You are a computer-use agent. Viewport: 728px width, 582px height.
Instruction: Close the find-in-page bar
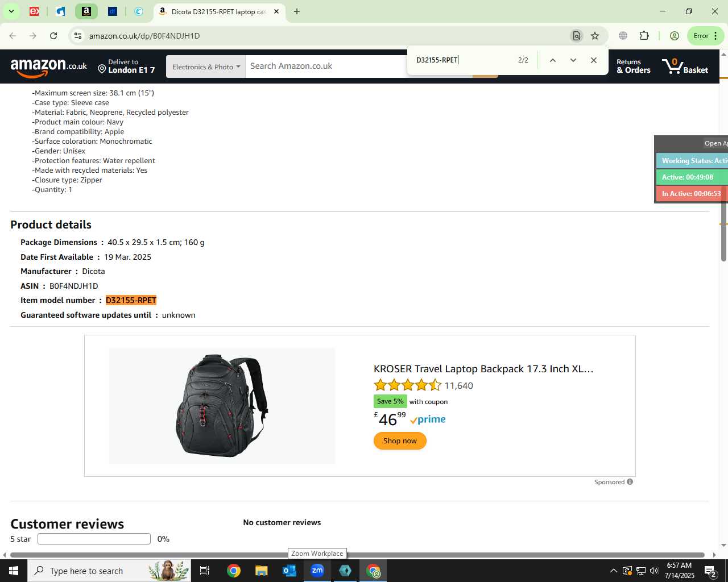(x=594, y=60)
